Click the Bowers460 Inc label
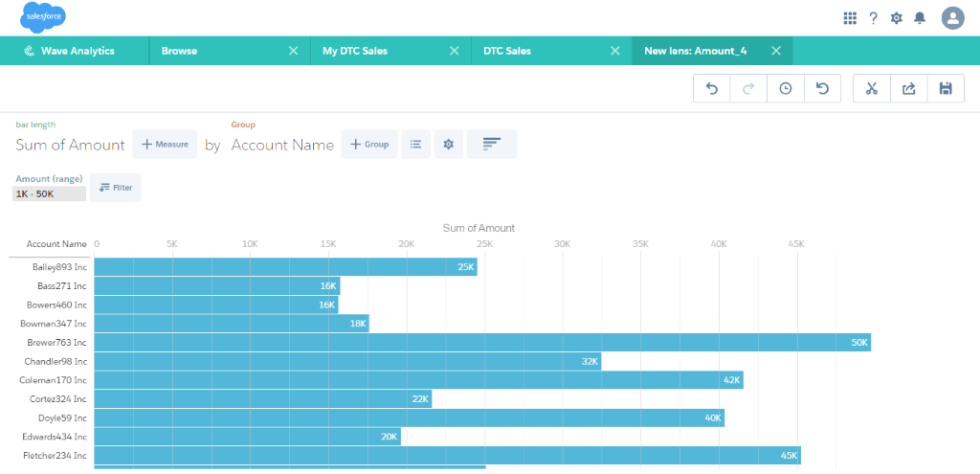This screenshot has width=980, height=474. (x=56, y=305)
